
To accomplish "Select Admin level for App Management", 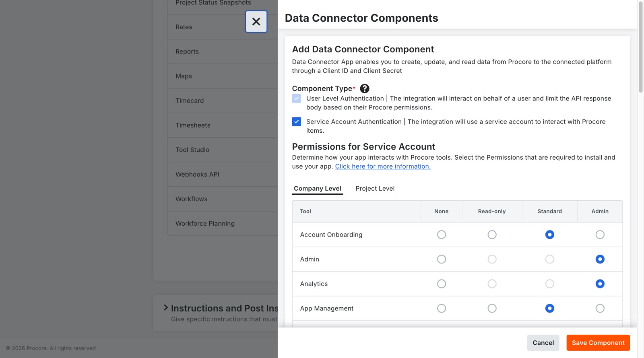I will click(600, 308).
